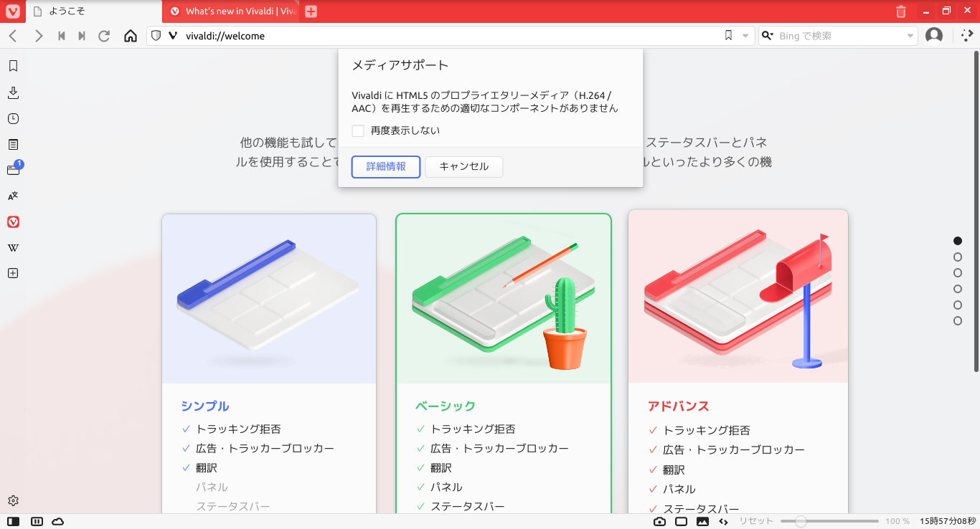980x529 pixels.
Task: Click the rewind history button
Action: (x=62, y=36)
